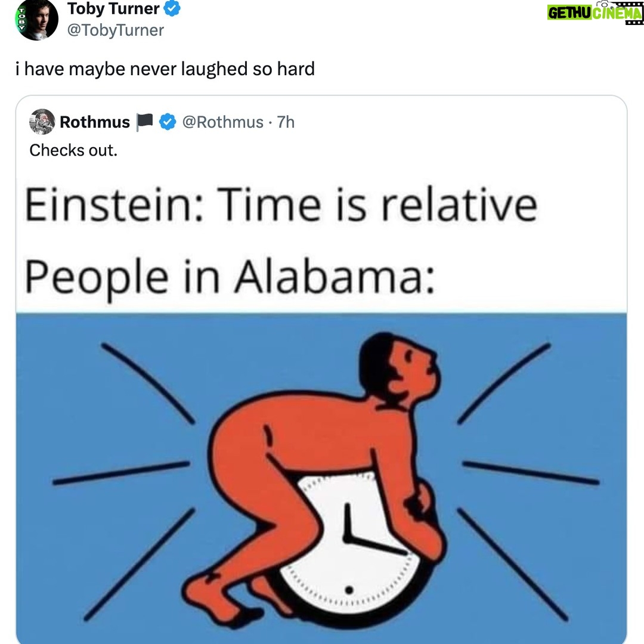Click the small dot at clock bottom
644x644 pixels.
click(x=350, y=590)
